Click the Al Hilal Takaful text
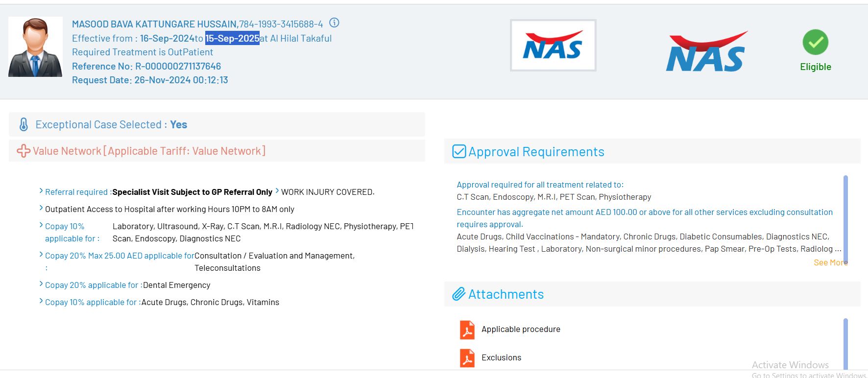This screenshot has height=378, width=868. [x=301, y=38]
